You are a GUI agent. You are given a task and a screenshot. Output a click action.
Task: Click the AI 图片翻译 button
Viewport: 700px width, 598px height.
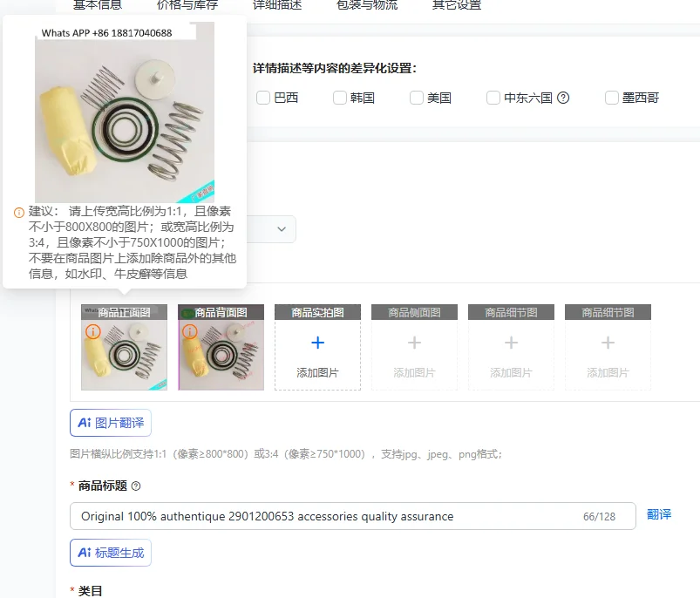(x=111, y=423)
